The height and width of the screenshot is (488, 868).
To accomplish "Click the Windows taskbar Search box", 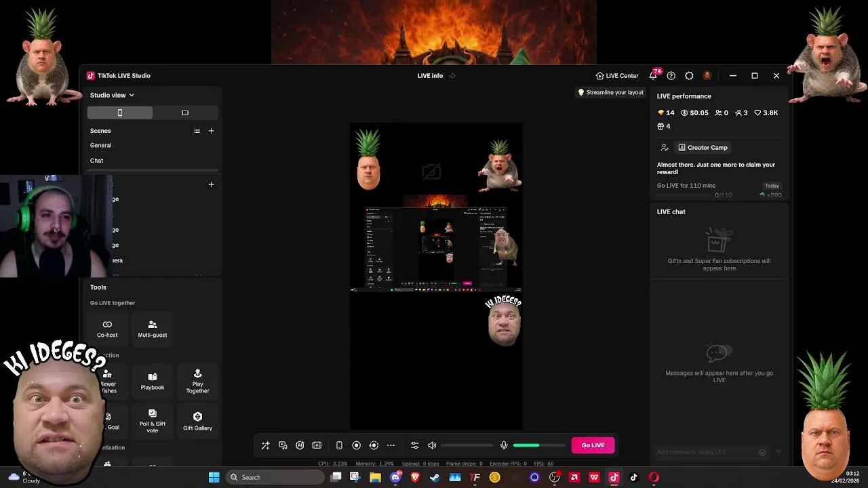I will 275,477.
